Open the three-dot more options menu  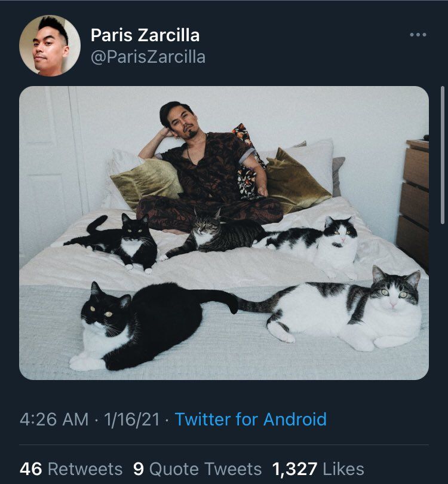tap(418, 35)
